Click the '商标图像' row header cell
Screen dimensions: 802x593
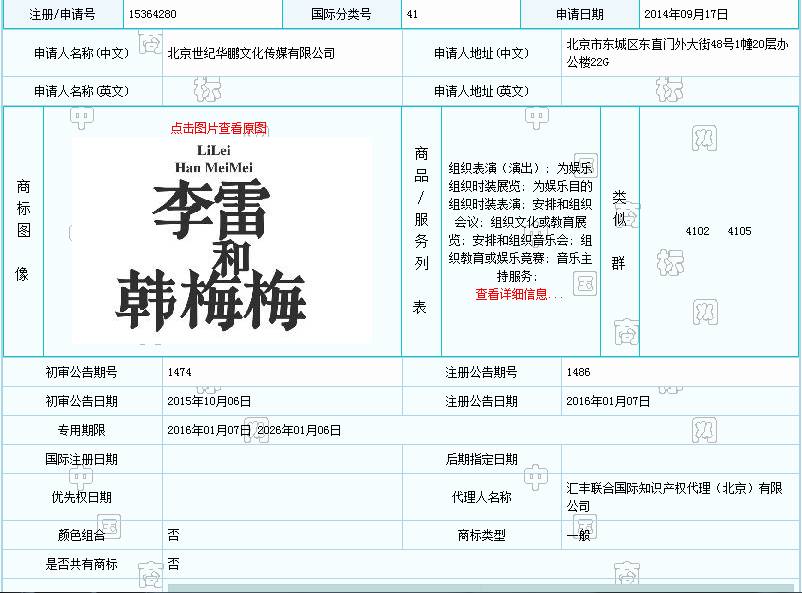pyautogui.click(x=23, y=231)
